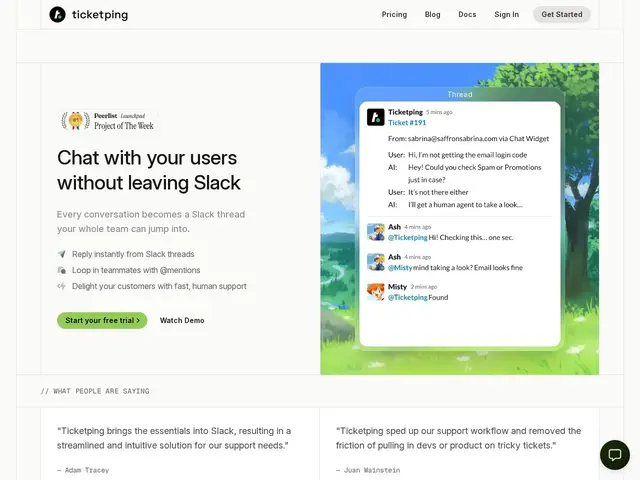Open the Blog link
Screen dimensions: 640x480
coord(433,14)
